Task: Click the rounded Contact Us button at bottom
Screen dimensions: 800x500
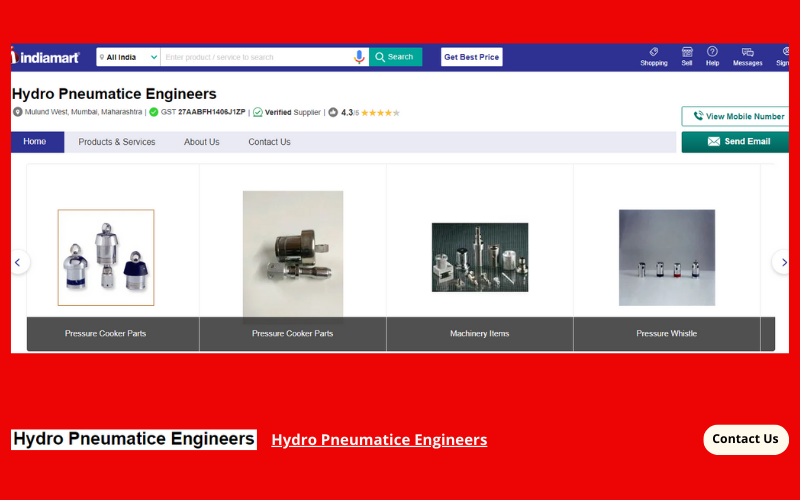Action: [746, 439]
